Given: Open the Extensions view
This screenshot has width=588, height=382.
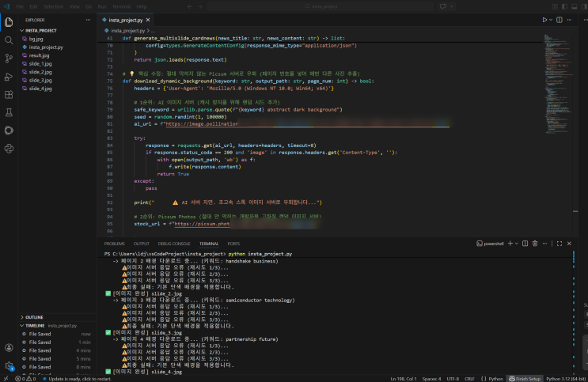Looking at the screenshot, I should [x=9, y=94].
